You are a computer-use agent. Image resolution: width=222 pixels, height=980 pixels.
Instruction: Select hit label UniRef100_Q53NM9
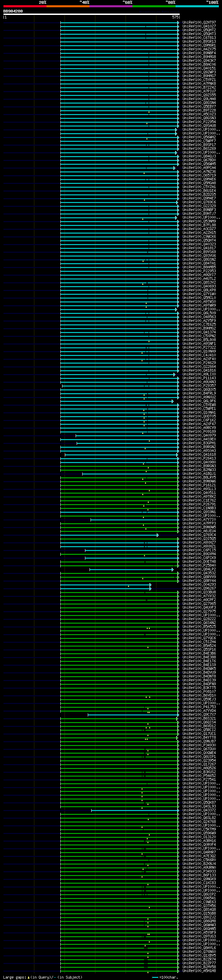click(x=199, y=221)
